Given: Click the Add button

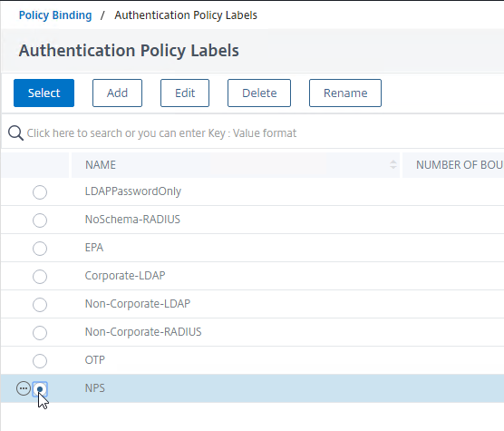Looking at the screenshot, I should point(117,93).
